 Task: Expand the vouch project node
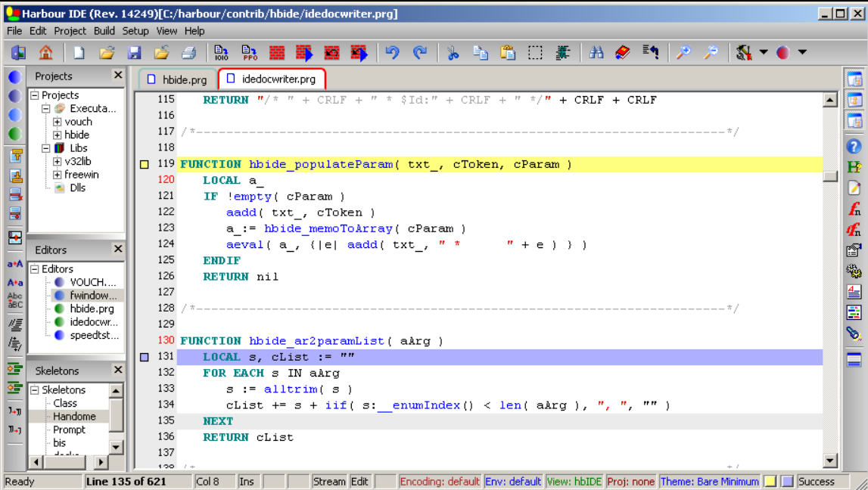point(58,122)
